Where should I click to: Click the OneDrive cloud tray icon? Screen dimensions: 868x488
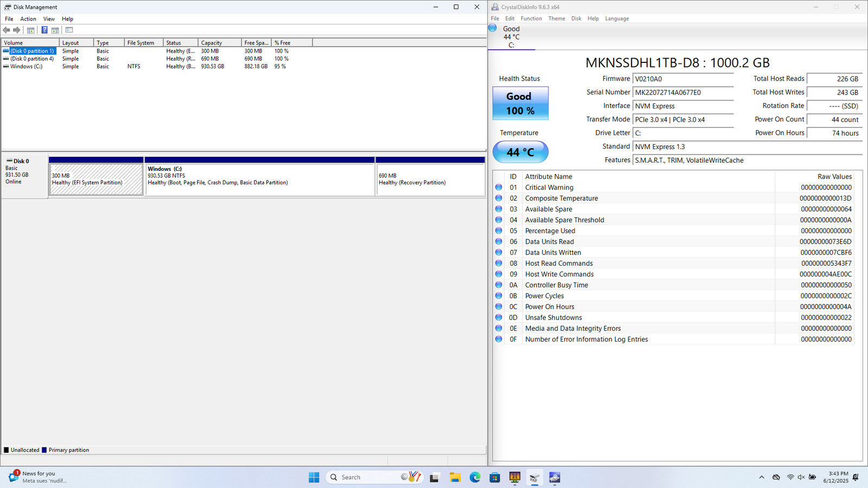point(776,477)
